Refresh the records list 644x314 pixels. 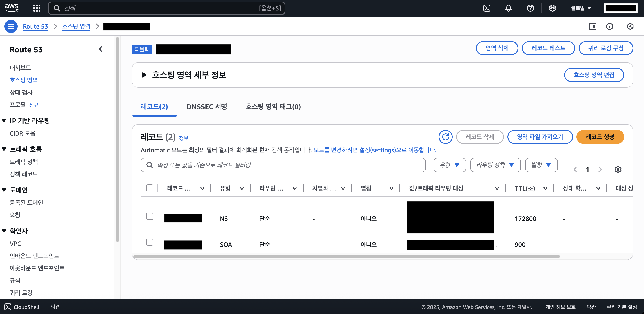coord(446,137)
